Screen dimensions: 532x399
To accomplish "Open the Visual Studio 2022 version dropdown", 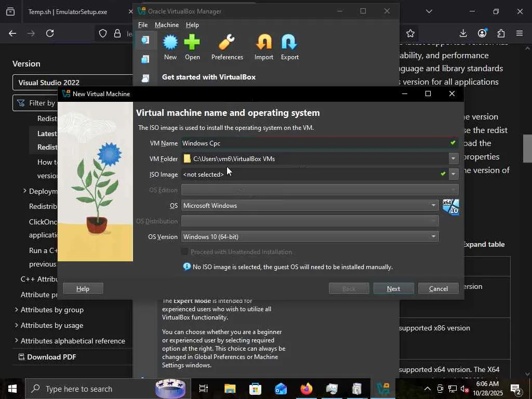I will point(73,83).
